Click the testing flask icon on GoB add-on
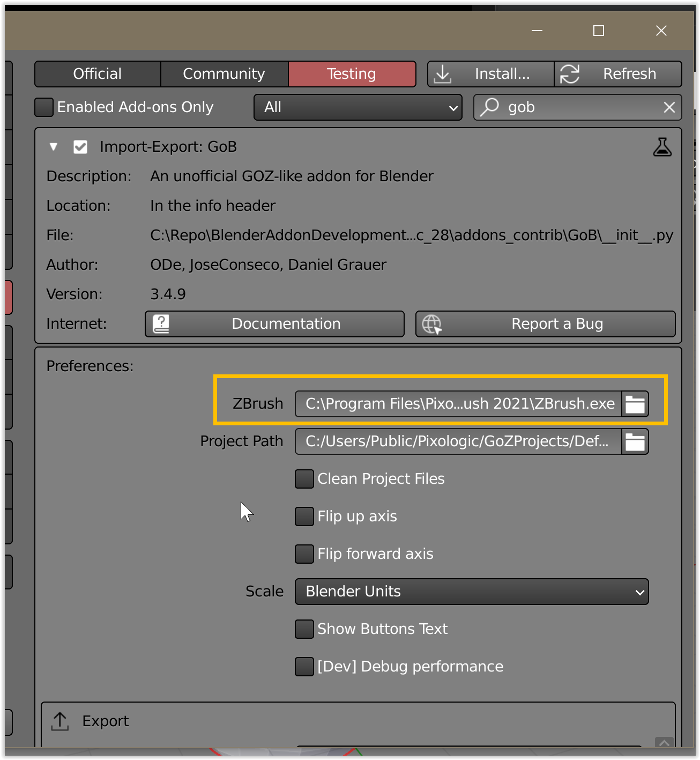This screenshot has width=700, height=760. [662, 147]
